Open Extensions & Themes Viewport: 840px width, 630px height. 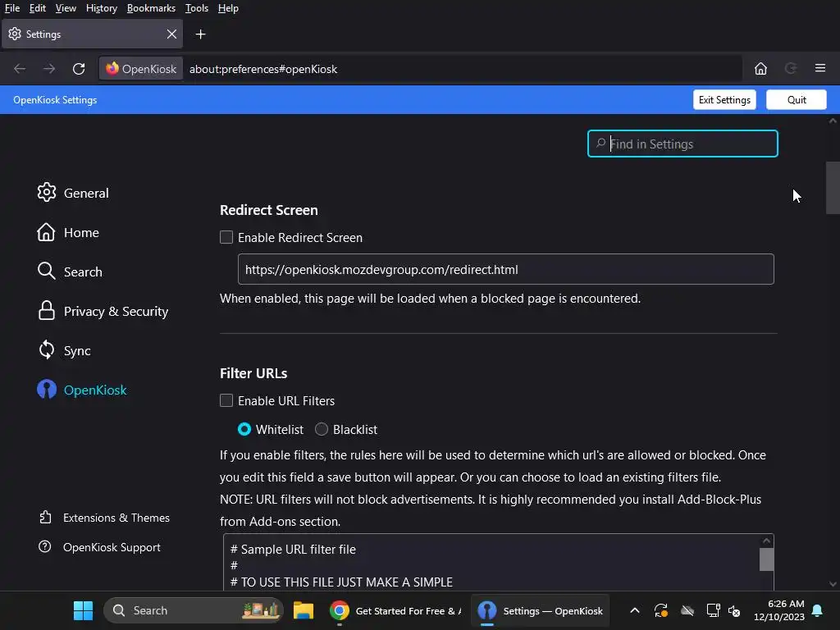click(104, 518)
